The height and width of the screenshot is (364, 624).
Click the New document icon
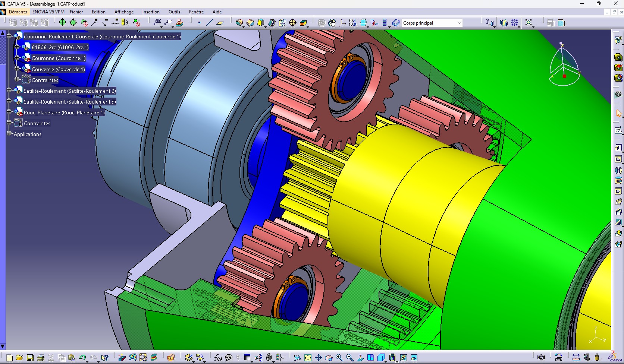[x=10, y=358]
